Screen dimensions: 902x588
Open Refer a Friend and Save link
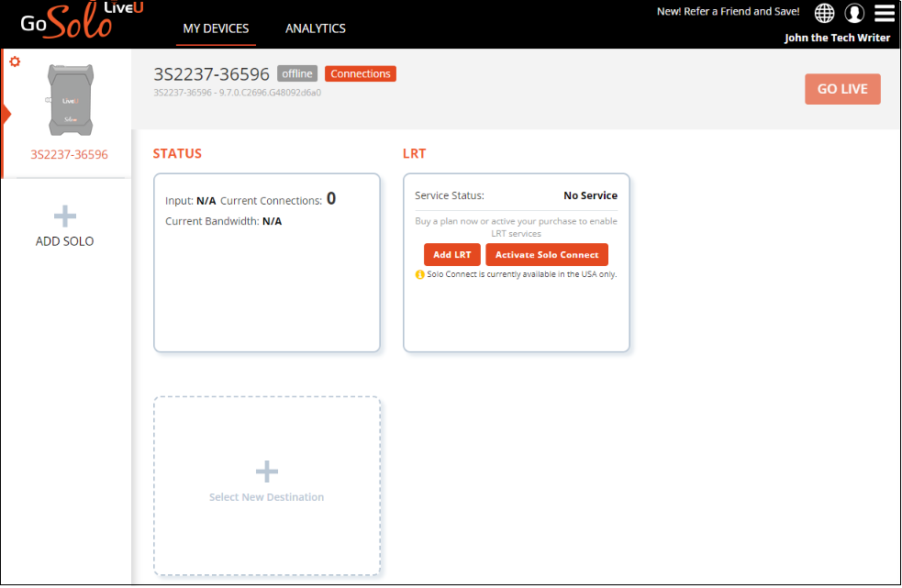729,12
